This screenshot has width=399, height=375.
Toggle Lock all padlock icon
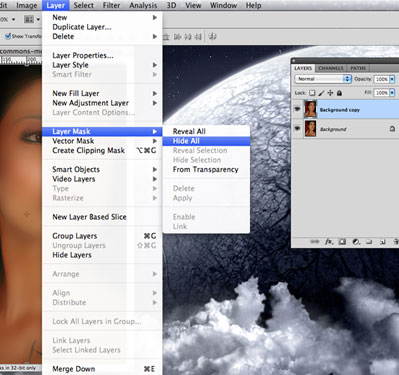tap(339, 93)
